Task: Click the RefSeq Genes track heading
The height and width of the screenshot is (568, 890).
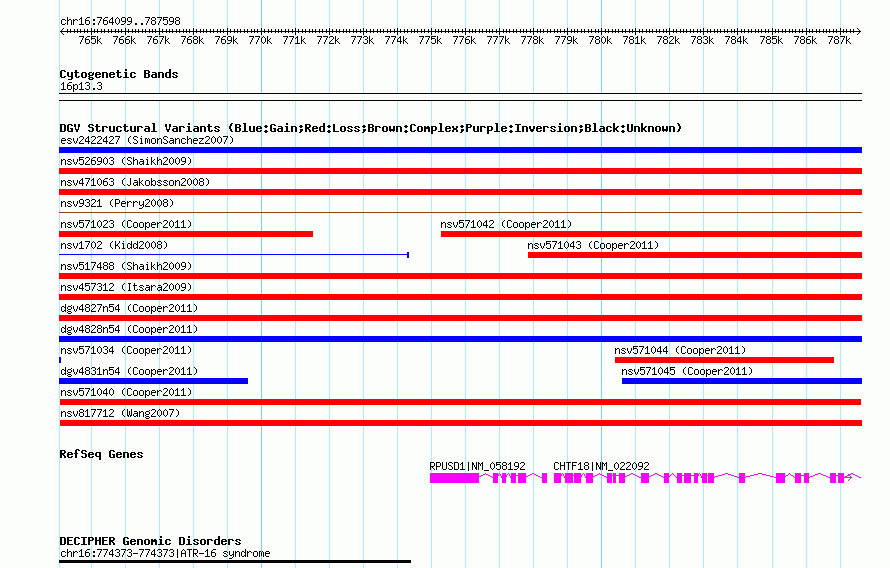Action: pyautogui.click(x=101, y=454)
